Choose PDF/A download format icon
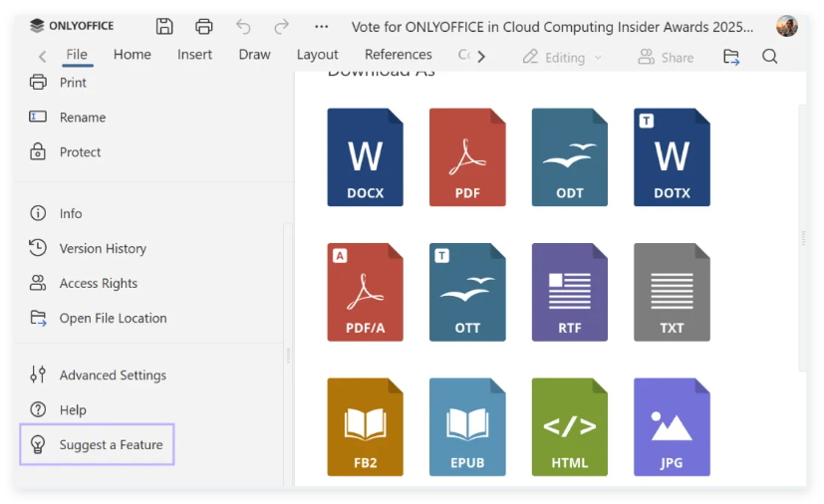The image size is (824, 504). click(x=365, y=292)
